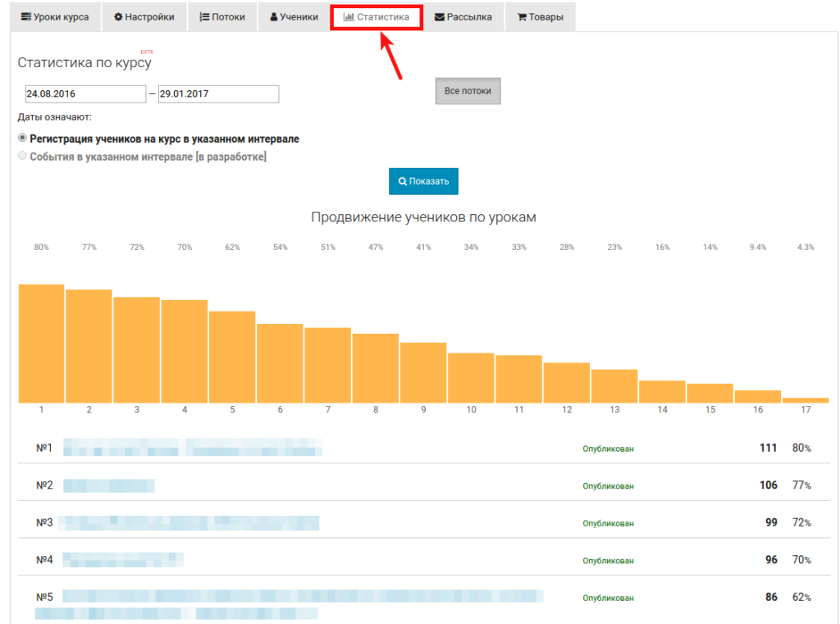Click the envelope icon on Рассылка tab
Viewport: 840px width, 624px height.
tap(440, 17)
